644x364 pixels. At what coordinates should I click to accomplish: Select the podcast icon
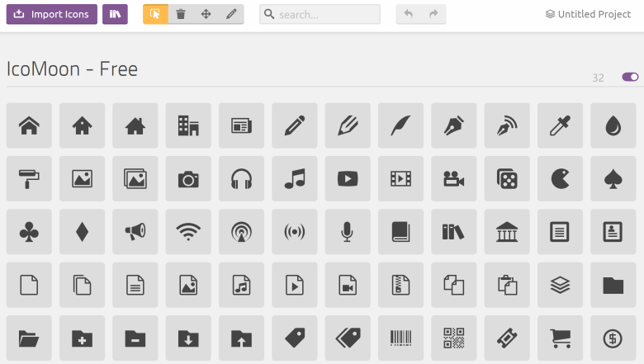pos(241,232)
